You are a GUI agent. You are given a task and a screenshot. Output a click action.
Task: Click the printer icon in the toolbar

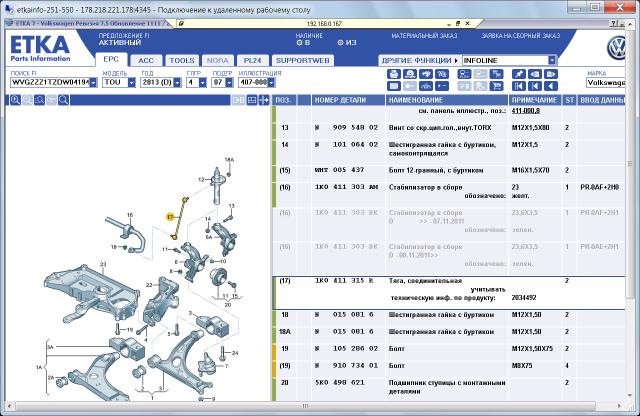(393, 74)
